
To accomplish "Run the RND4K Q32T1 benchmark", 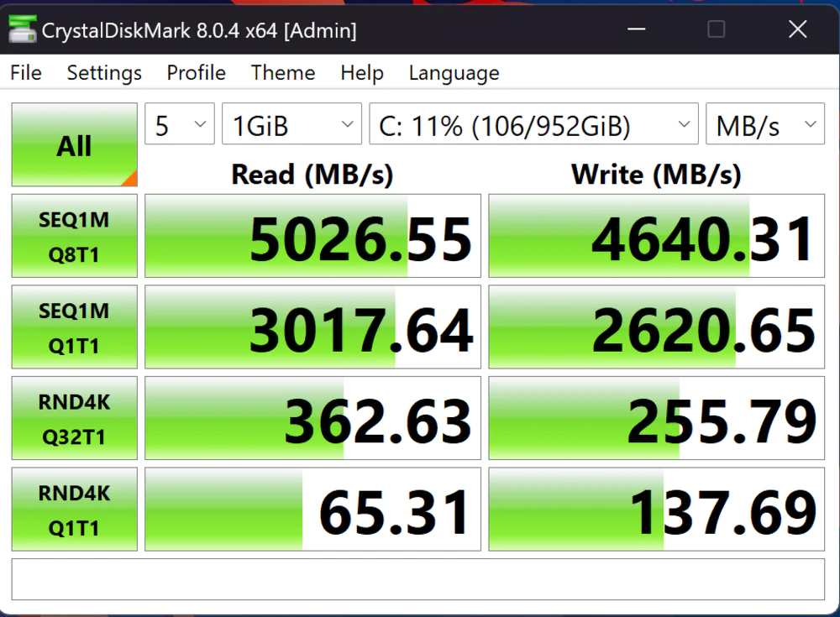I will [75, 418].
